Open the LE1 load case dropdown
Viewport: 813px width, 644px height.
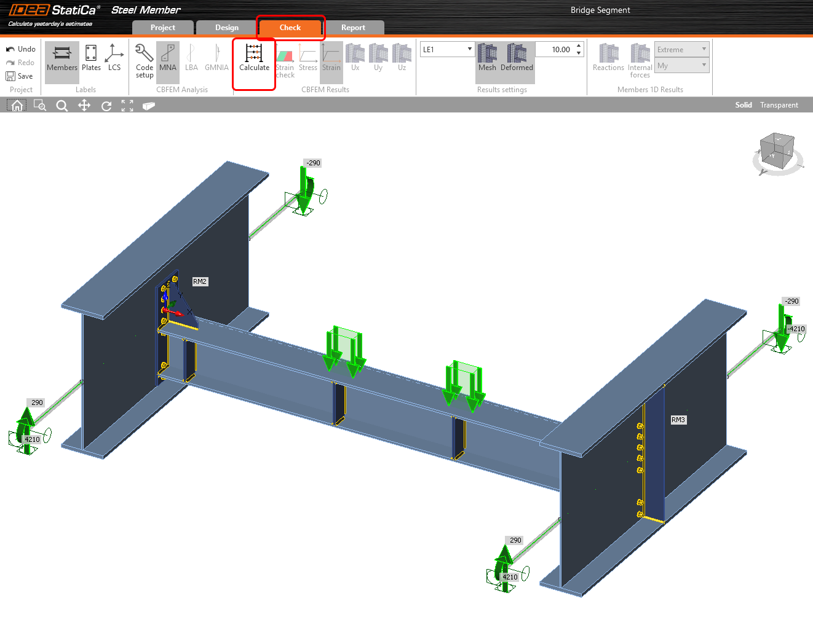coord(447,49)
